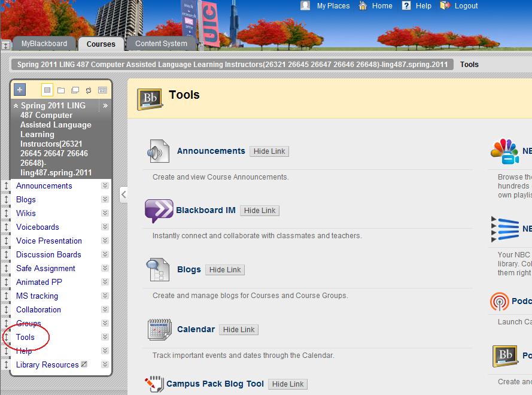Click the My Places person icon
Viewport: 532px width, 395px height.
(x=305, y=5)
